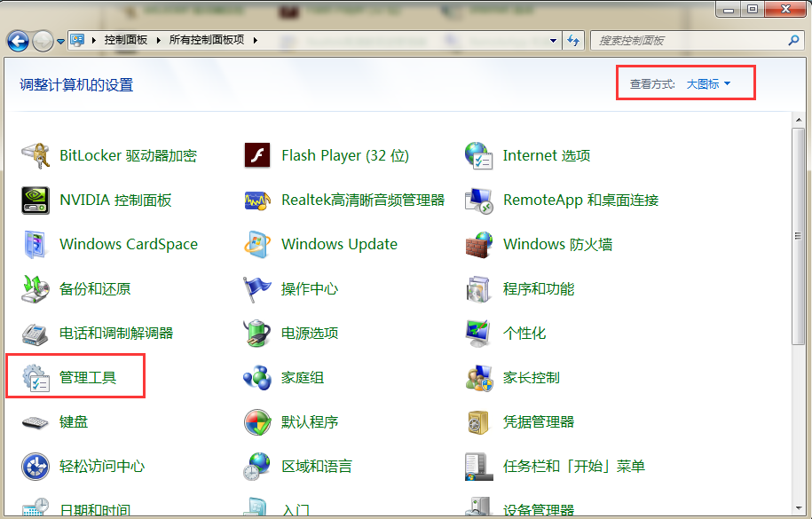Click 控制面板 in the address breadcrumb
This screenshot has height=519, width=812.
pyautogui.click(x=126, y=40)
